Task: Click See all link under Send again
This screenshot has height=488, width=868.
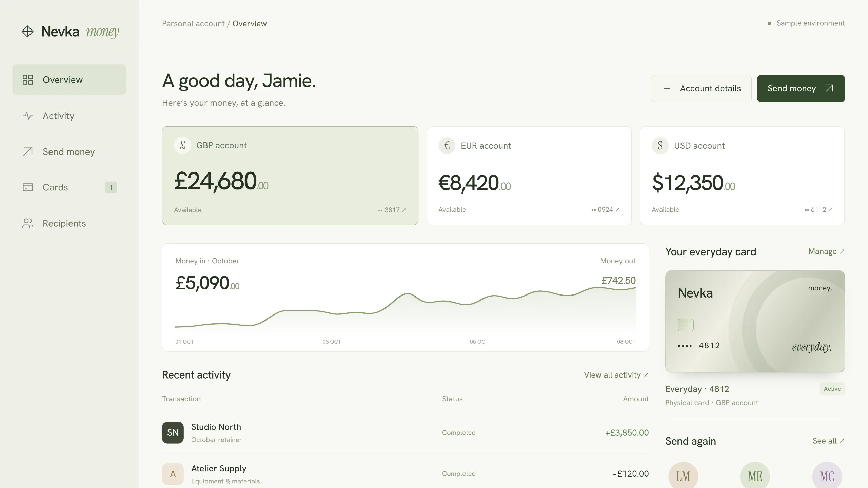Action: point(828,441)
